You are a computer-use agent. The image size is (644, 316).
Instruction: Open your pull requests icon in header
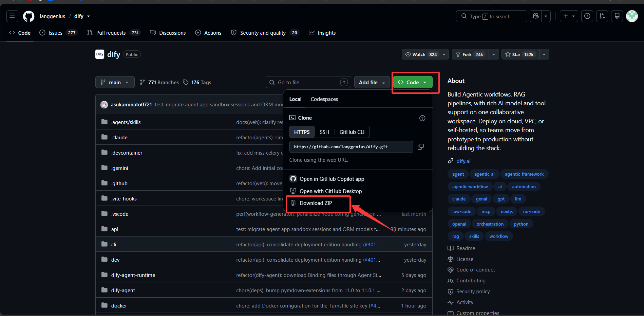pyautogui.click(x=602, y=16)
